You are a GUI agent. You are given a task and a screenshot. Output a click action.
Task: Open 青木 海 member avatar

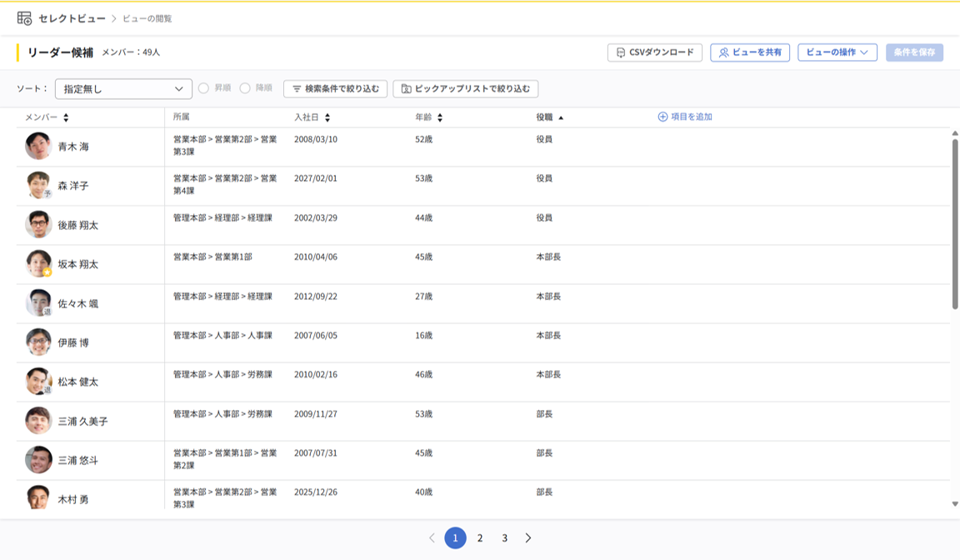click(38, 147)
